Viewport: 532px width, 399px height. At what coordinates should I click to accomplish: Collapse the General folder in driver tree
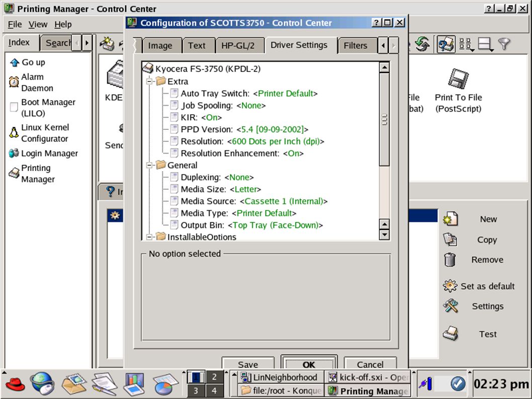(x=149, y=166)
